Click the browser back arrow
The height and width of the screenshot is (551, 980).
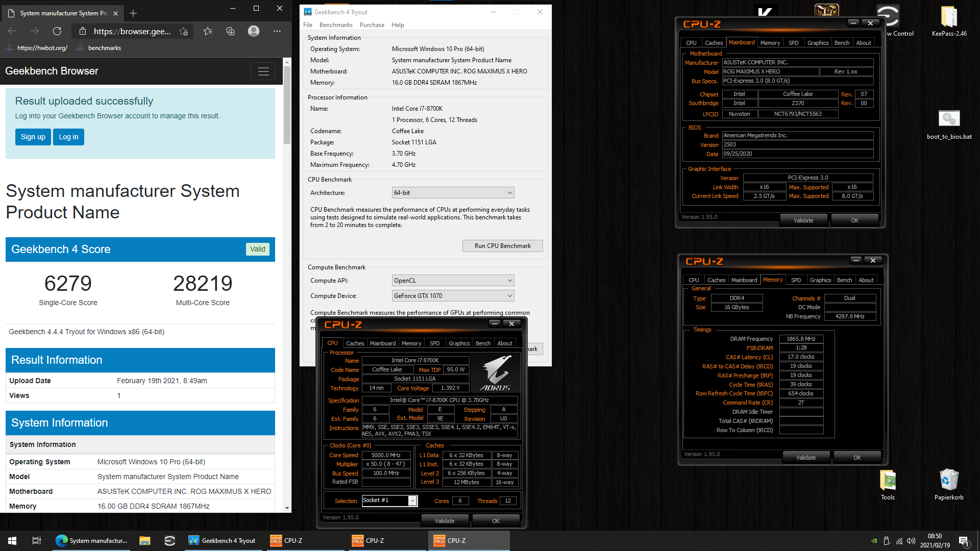12,31
